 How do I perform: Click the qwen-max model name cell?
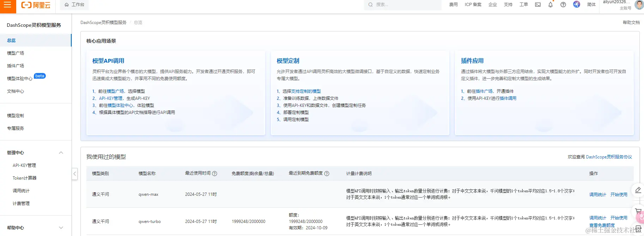[148, 194]
